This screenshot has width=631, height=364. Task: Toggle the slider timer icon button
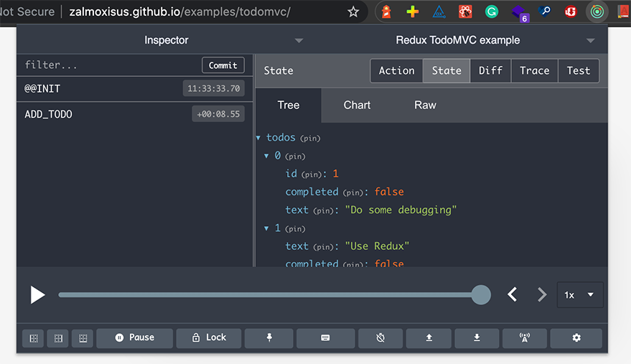tap(380, 338)
